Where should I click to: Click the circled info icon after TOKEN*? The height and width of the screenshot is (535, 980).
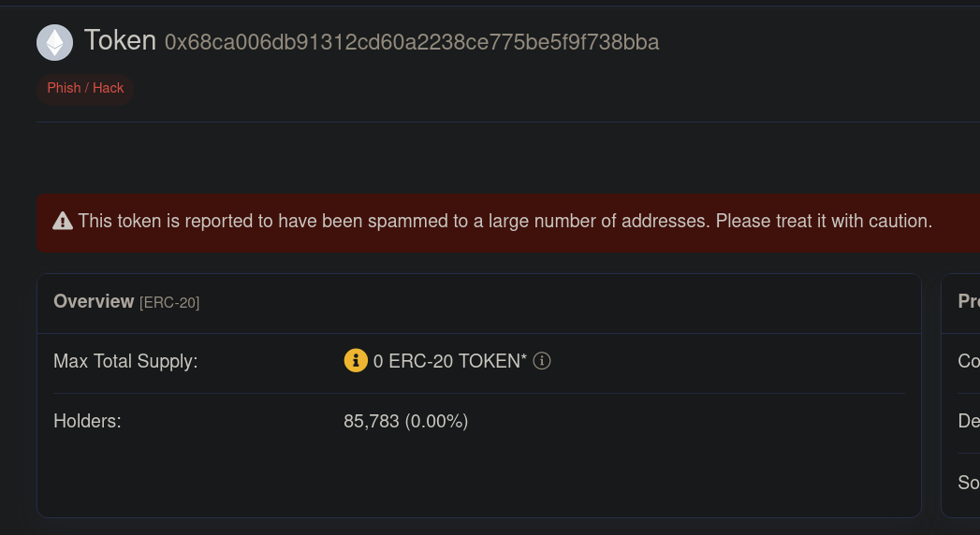point(541,360)
